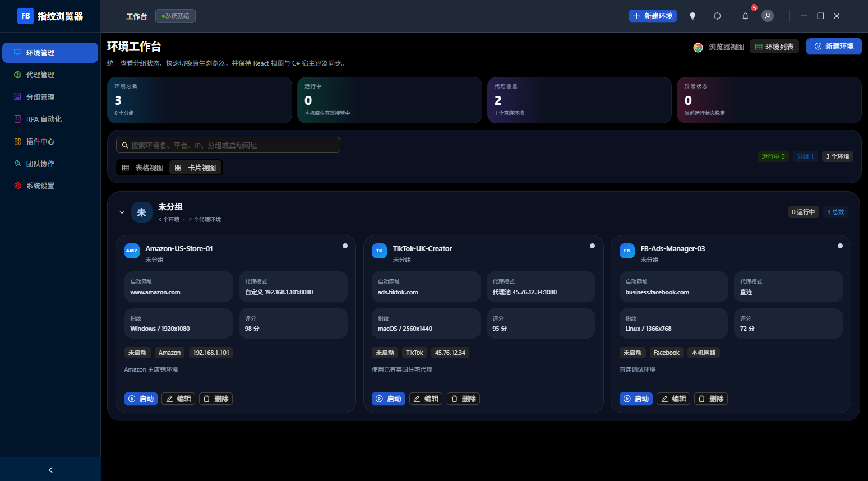868x481 pixels.
Task: Switch to card view (卡片视图)
Action: [196, 168]
